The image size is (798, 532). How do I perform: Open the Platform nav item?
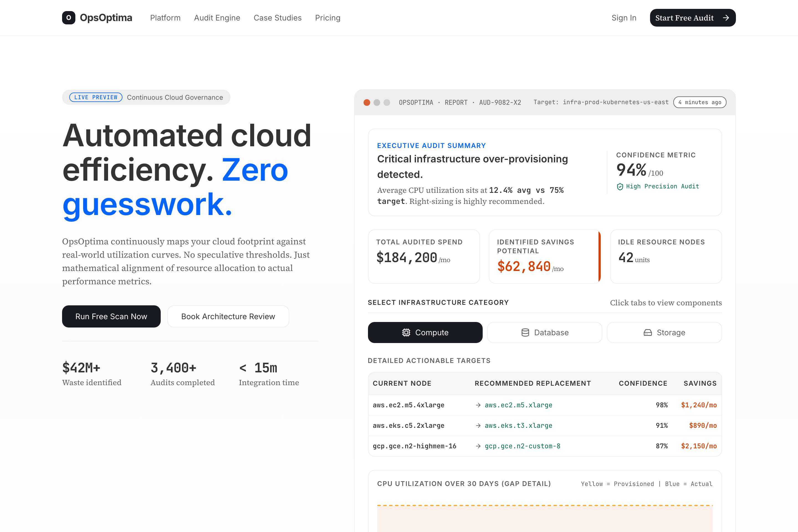point(165,18)
